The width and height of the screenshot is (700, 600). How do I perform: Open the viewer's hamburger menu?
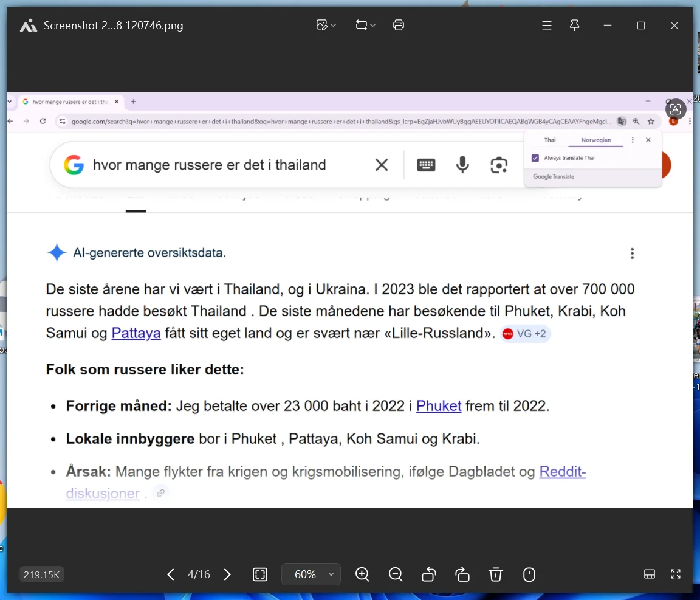546,25
